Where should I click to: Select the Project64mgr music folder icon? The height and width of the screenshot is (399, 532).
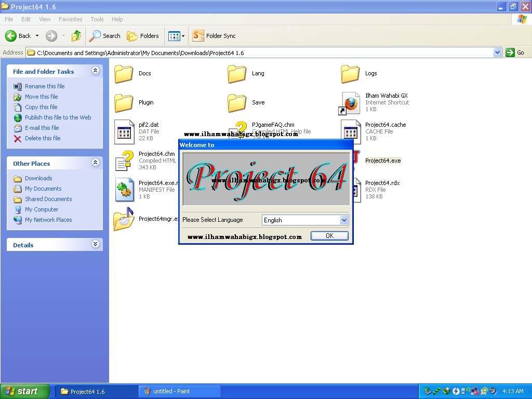pyautogui.click(x=124, y=219)
